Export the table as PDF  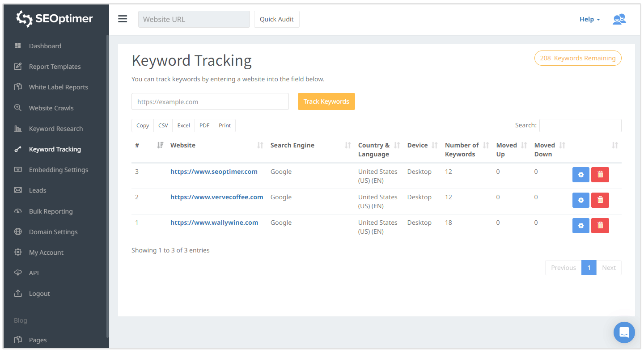point(204,125)
